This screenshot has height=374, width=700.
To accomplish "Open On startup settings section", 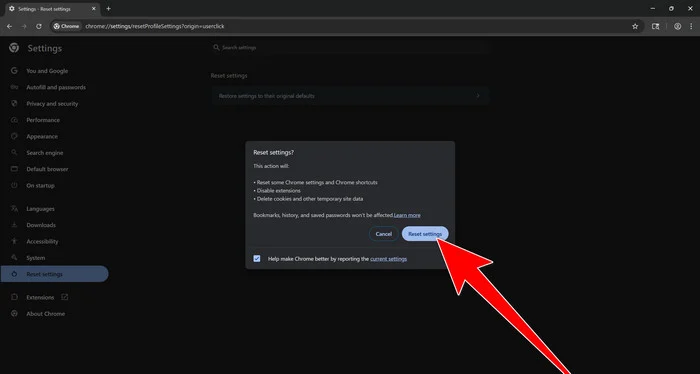I will 40,186.
